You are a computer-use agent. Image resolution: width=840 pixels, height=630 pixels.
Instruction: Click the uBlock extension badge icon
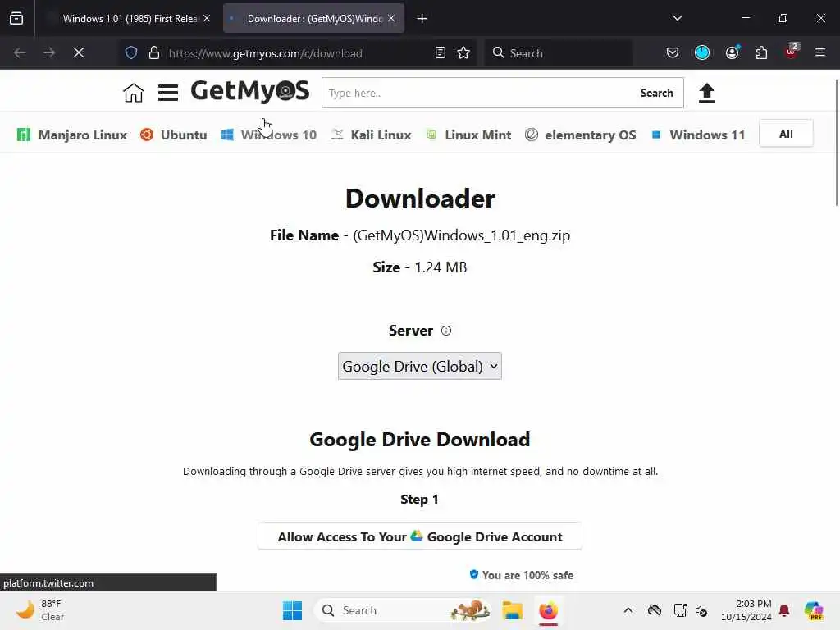[792, 52]
